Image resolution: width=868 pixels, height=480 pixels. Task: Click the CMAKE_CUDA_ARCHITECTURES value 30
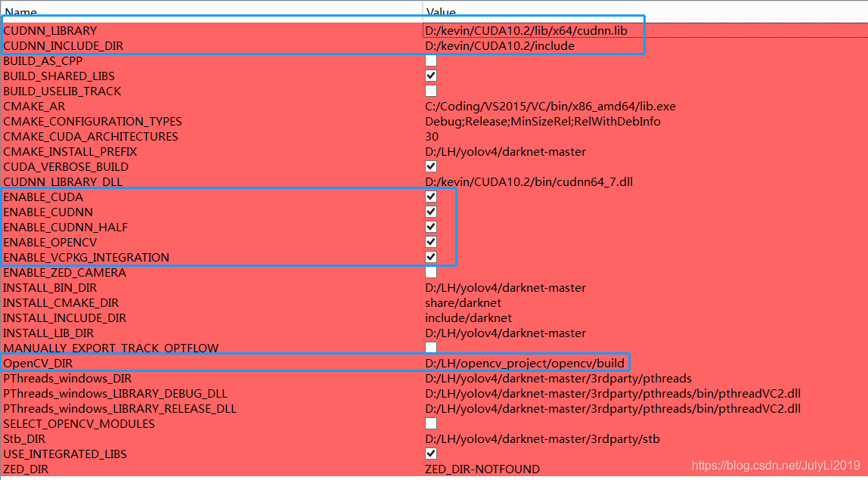tap(432, 136)
